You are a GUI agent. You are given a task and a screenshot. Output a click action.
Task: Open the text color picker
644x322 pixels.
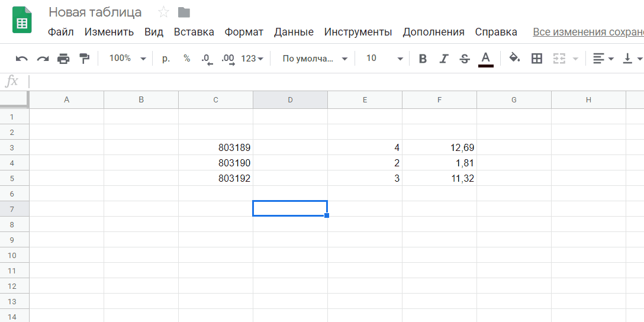coord(486,59)
